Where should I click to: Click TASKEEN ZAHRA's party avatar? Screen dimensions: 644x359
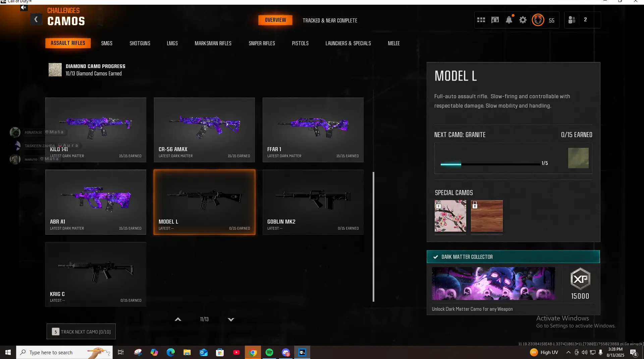15,146
